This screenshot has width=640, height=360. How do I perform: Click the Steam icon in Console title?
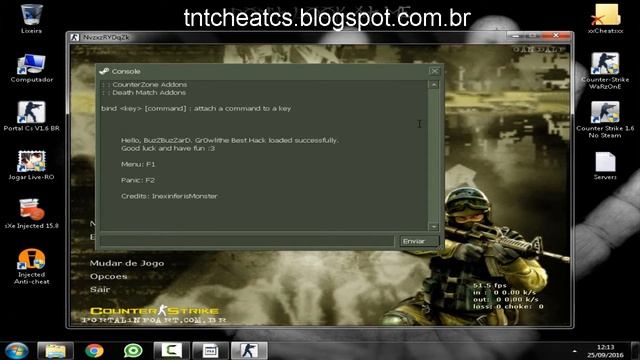click(x=104, y=71)
